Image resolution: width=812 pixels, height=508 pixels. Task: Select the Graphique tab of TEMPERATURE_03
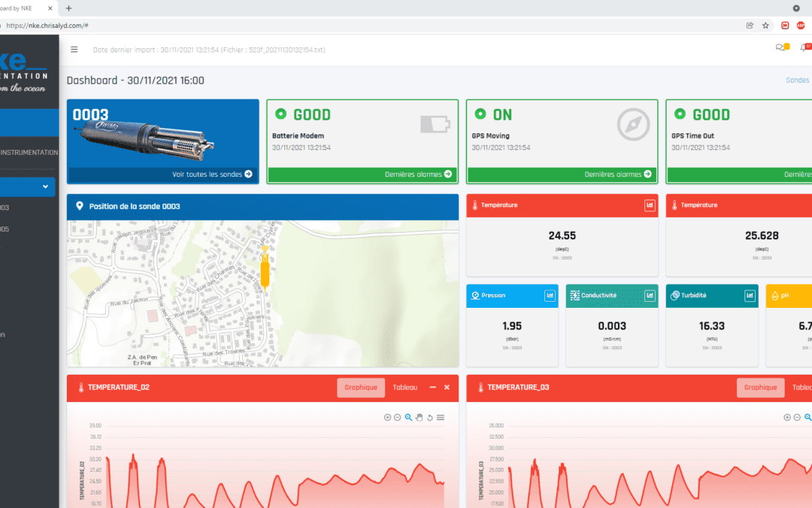760,388
